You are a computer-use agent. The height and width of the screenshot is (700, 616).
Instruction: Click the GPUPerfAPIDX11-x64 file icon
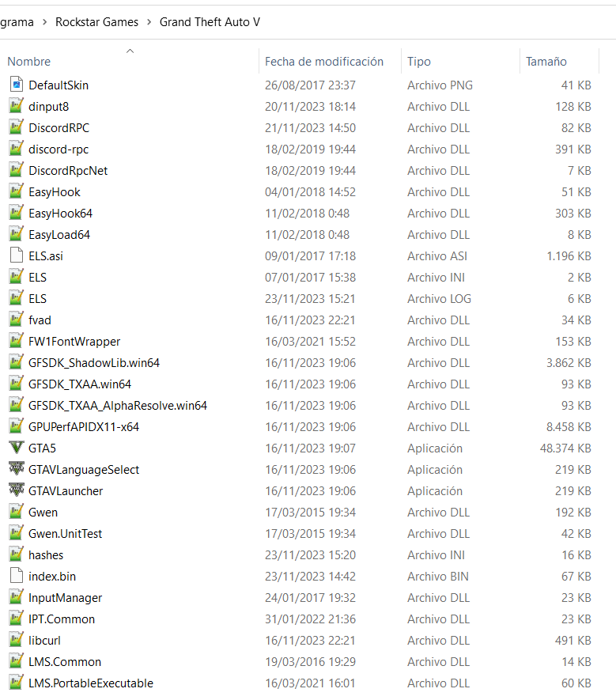point(17,426)
